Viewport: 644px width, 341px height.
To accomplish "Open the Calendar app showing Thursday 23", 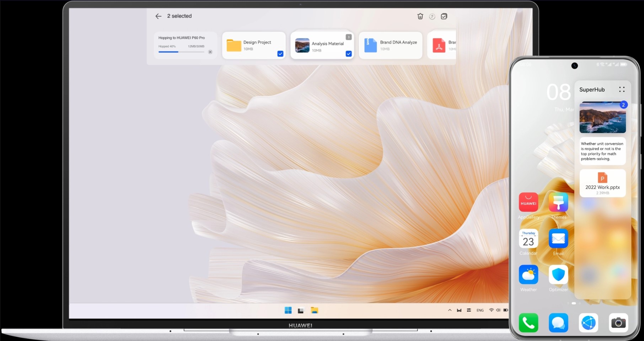I will tap(528, 239).
